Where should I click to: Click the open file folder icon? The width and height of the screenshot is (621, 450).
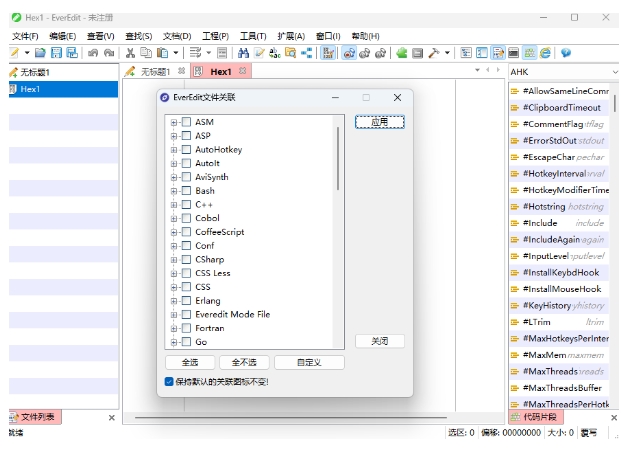tap(40, 53)
